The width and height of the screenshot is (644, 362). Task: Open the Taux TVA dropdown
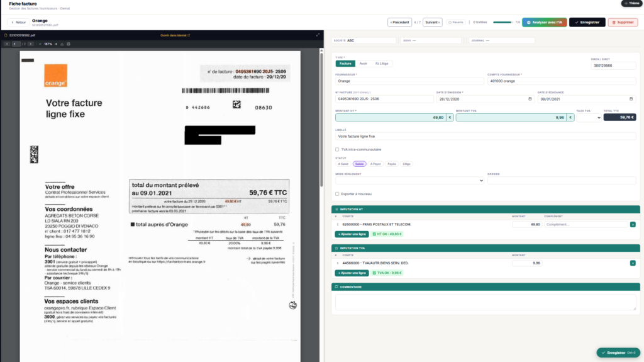click(589, 118)
